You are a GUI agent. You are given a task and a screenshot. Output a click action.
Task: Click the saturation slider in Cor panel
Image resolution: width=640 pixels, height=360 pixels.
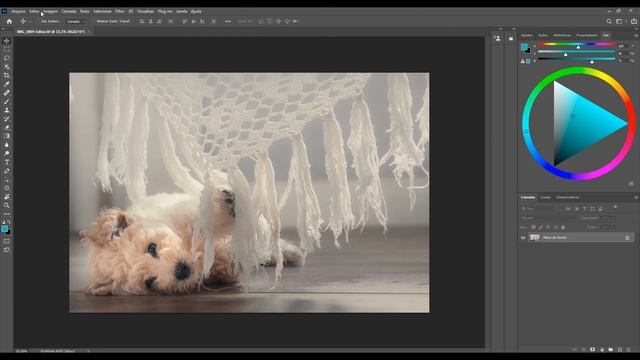point(576,51)
